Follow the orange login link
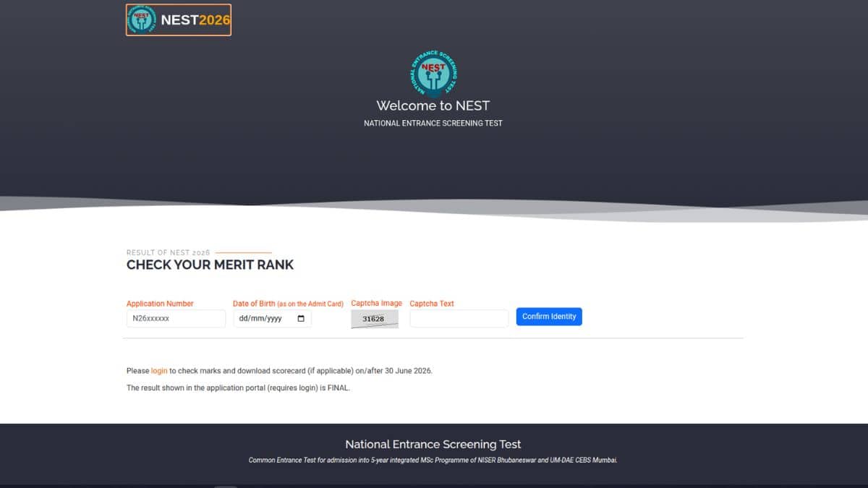 pos(159,371)
